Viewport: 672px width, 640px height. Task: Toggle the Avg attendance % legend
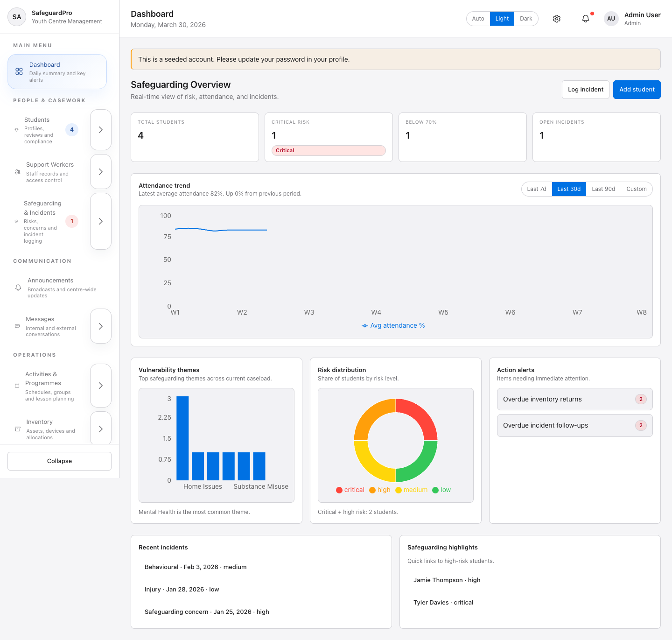pos(393,325)
